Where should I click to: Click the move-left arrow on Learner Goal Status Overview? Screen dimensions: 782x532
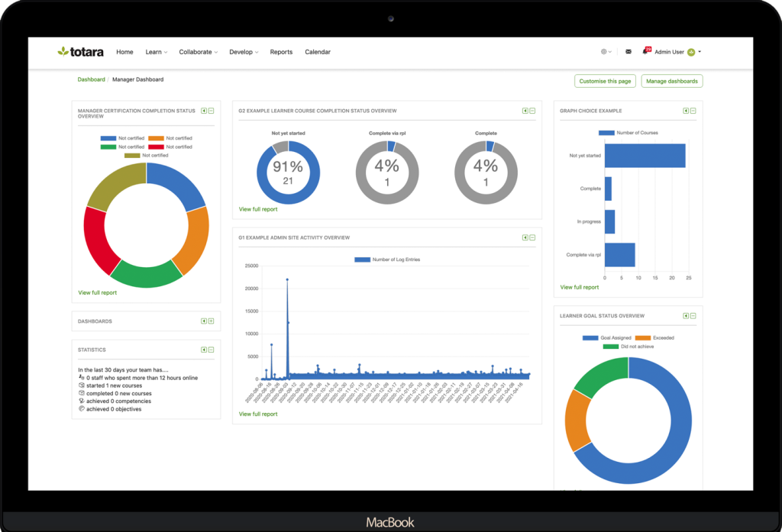(686, 314)
